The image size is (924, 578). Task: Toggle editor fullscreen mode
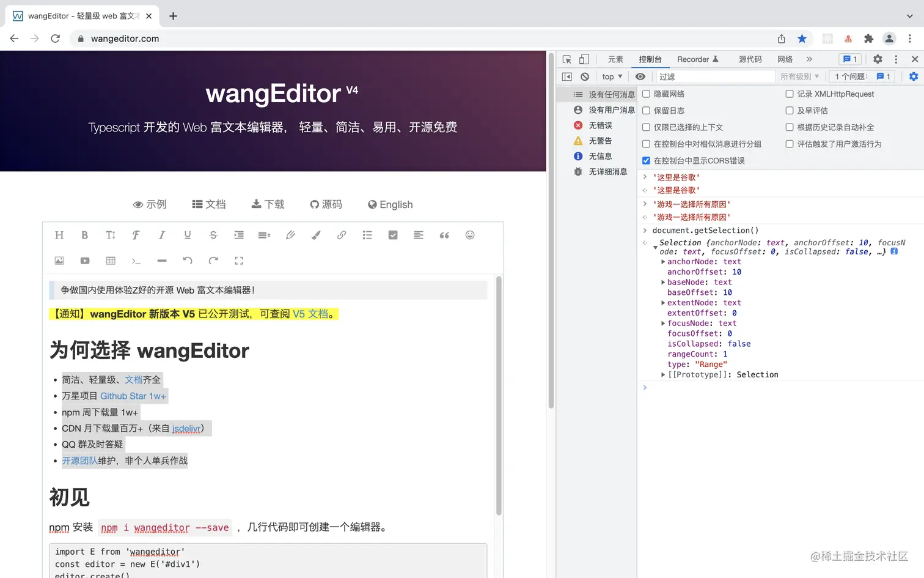click(x=239, y=261)
